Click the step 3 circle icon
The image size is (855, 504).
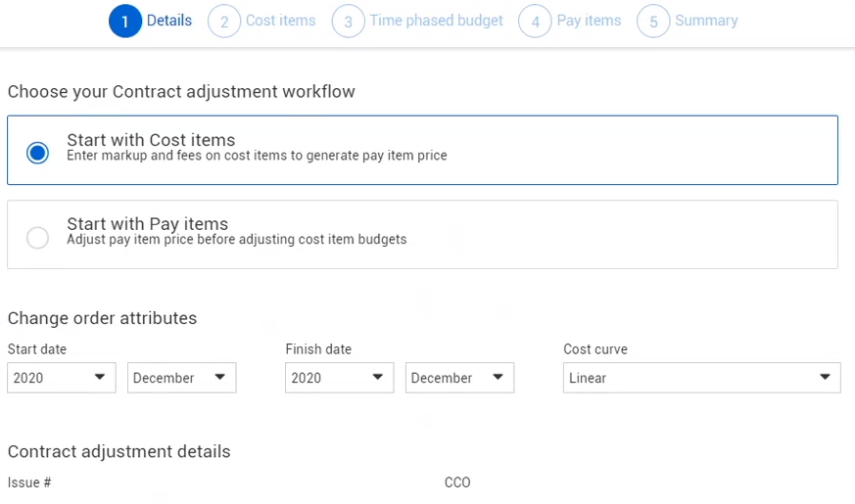click(348, 22)
